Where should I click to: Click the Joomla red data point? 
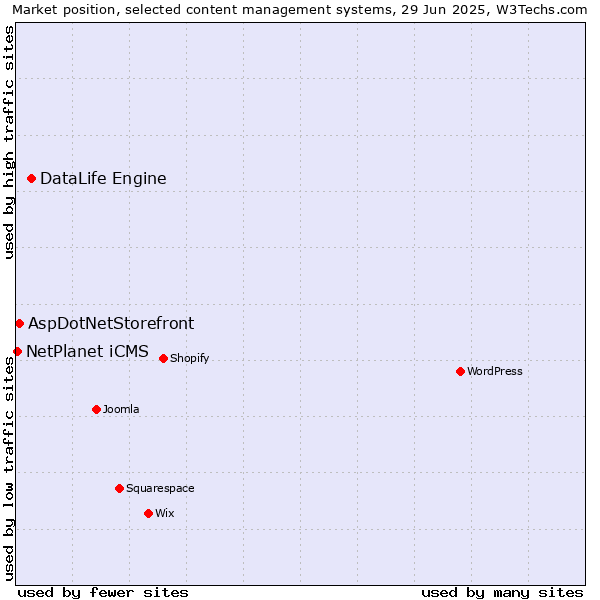click(96, 409)
